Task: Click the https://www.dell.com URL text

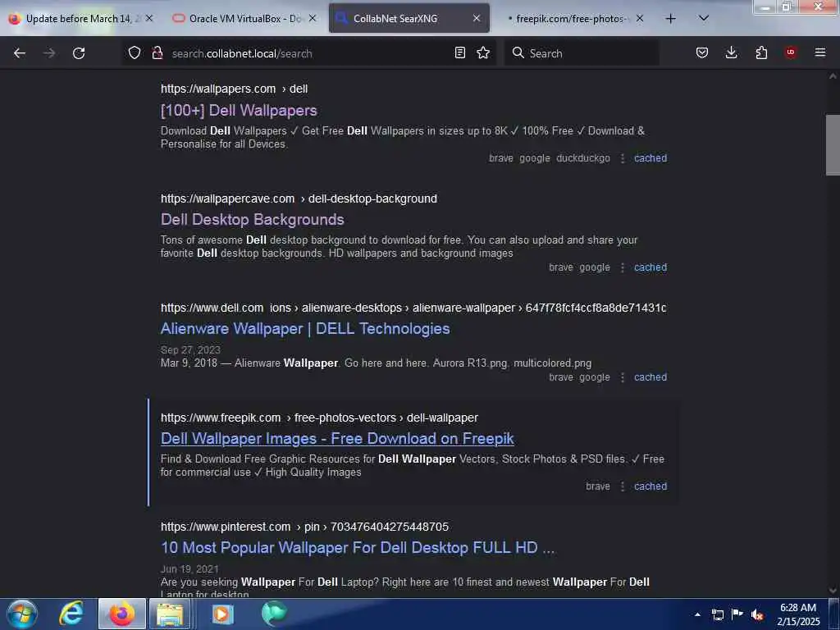Action: pyautogui.click(x=212, y=308)
